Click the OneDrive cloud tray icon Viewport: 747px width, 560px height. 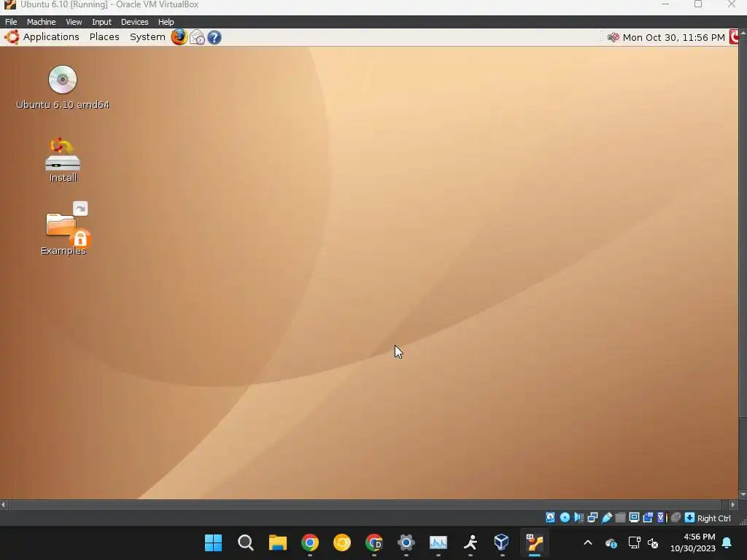click(x=611, y=542)
